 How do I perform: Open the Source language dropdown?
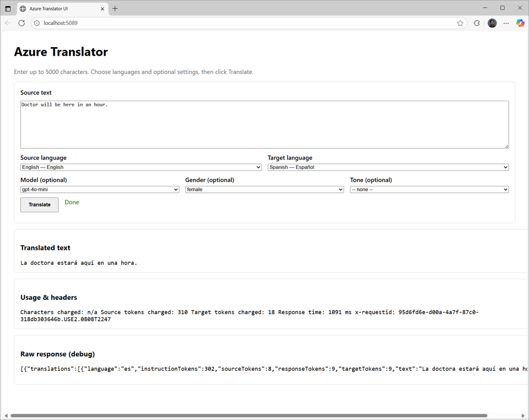141,167
